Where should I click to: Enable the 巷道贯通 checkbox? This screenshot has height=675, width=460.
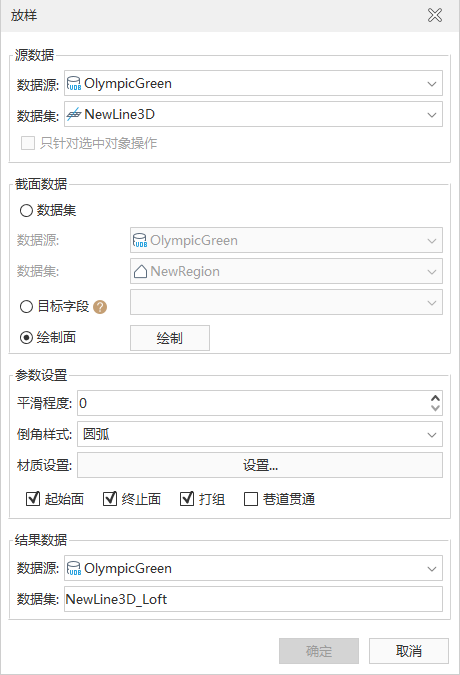tap(251, 499)
